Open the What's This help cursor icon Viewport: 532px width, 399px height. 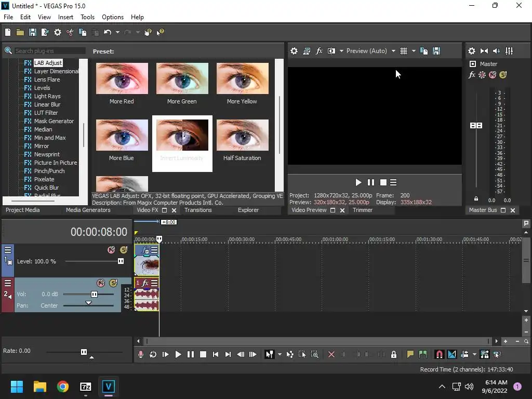coord(160,32)
